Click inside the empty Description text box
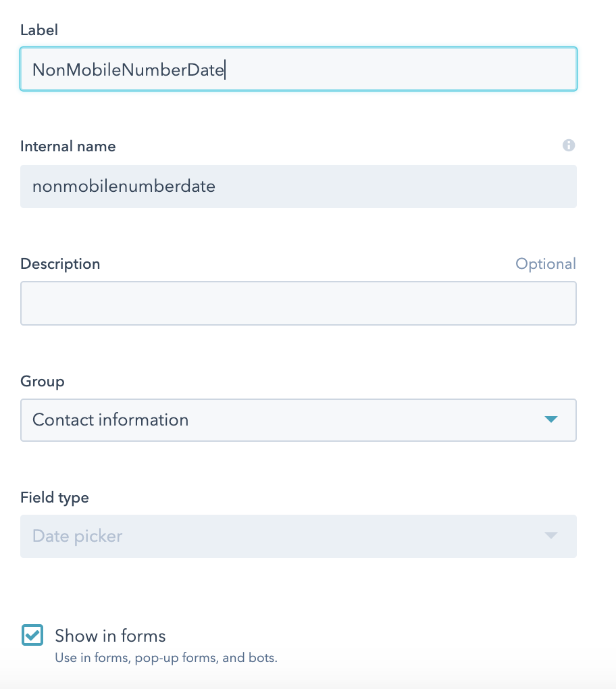This screenshot has width=616, height=689. tap(299, 303)
